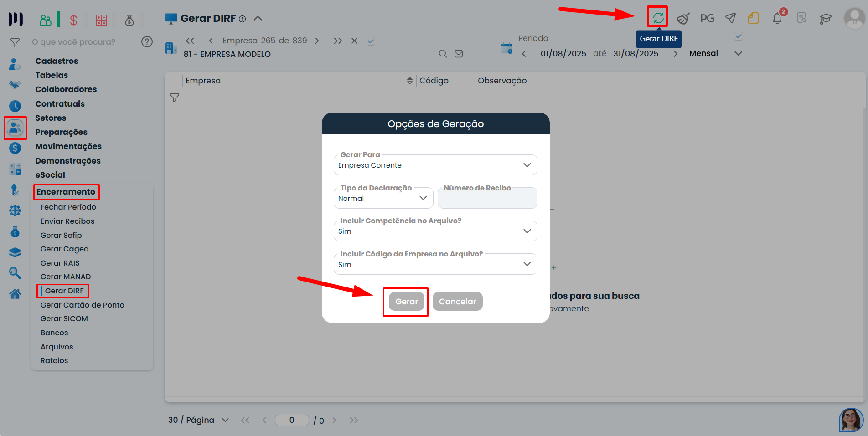The height and width of the screenshot is (436, 868).
Task: Select Gerar DIRF in the sidebar menu
Action: coord(64,291)
